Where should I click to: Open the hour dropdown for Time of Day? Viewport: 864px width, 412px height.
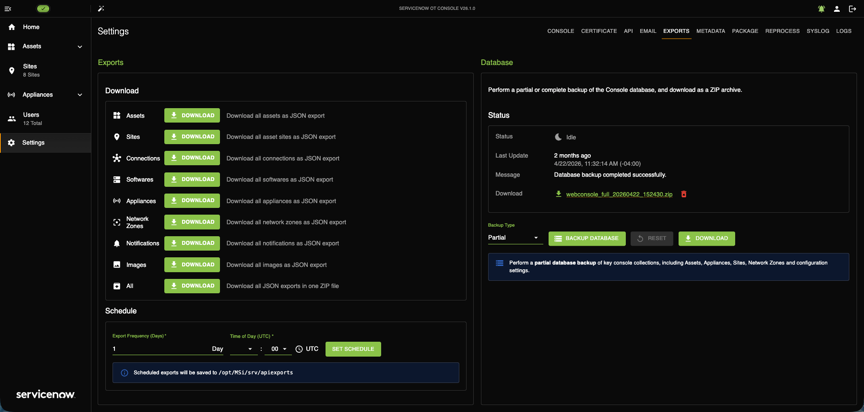243,349
